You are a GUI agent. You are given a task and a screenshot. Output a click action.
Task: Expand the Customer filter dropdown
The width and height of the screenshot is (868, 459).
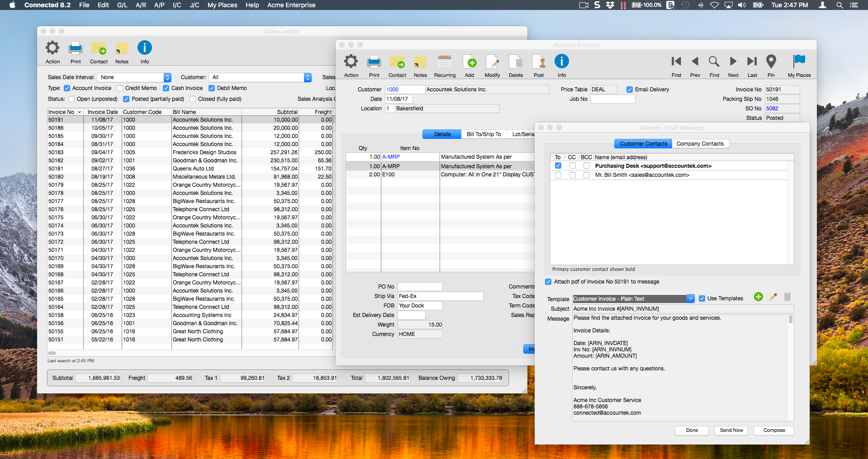[308, 77]
